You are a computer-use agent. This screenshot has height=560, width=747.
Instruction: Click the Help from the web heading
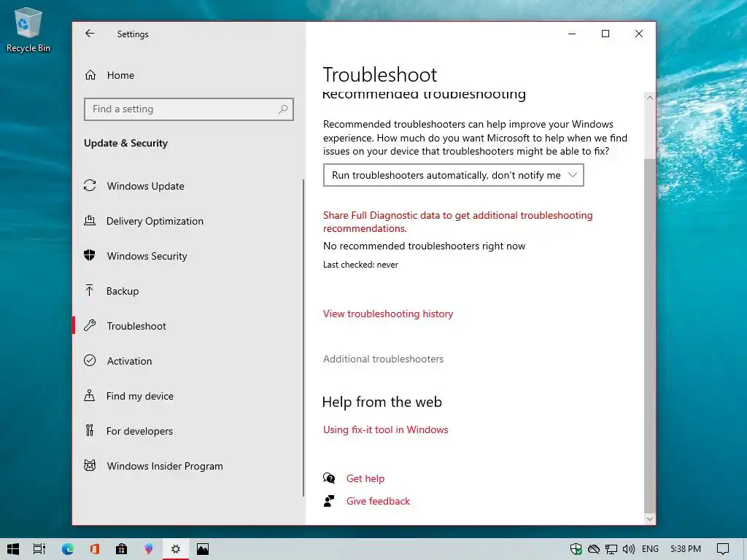pyautogui.click(x=382, y=402)
